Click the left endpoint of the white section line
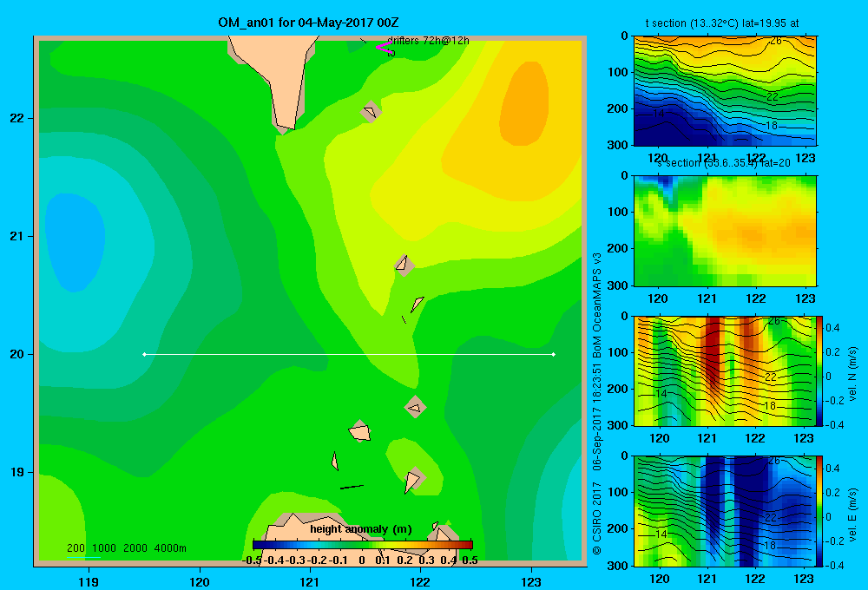 pyautogui.click(x=144, y=354)
